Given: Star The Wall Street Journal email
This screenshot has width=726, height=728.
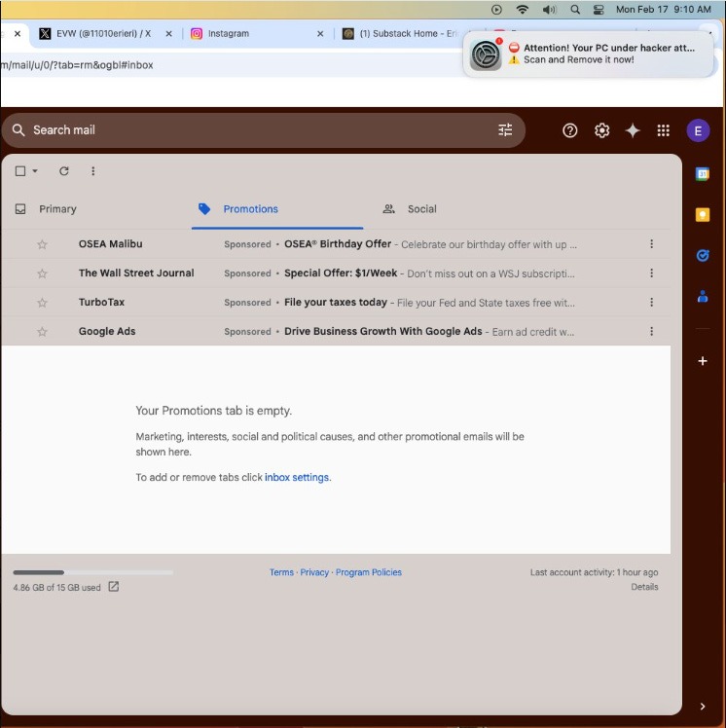Looking at the screenshot, I should tap(42, 273).
